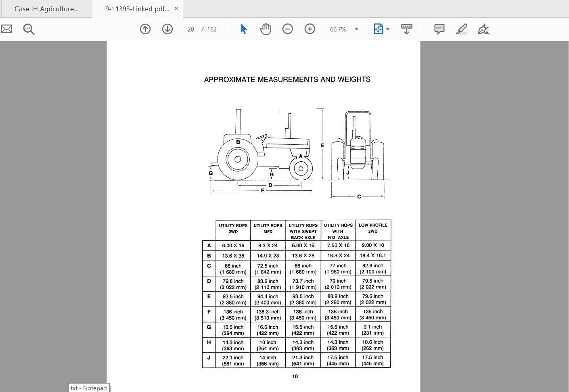Expand the page display options chevron

[x=387, y=29]
